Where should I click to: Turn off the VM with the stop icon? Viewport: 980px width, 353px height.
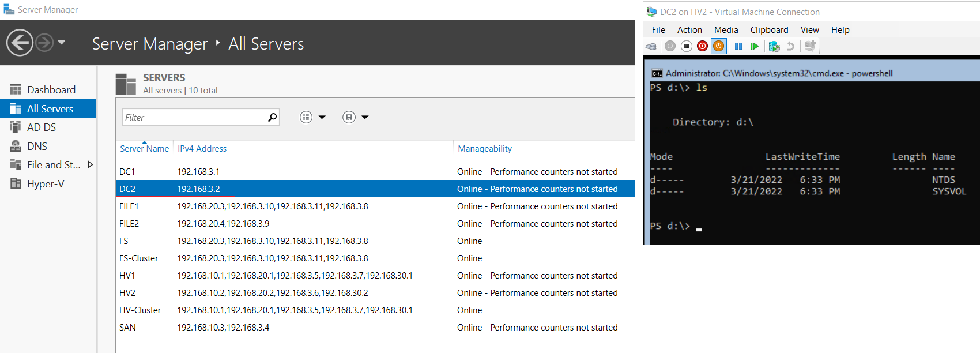686,46
